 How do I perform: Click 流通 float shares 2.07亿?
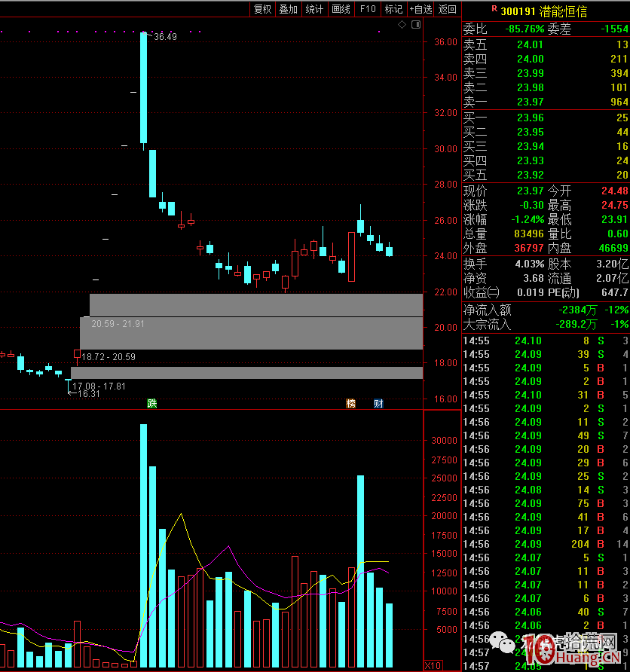tap(613, 279)
